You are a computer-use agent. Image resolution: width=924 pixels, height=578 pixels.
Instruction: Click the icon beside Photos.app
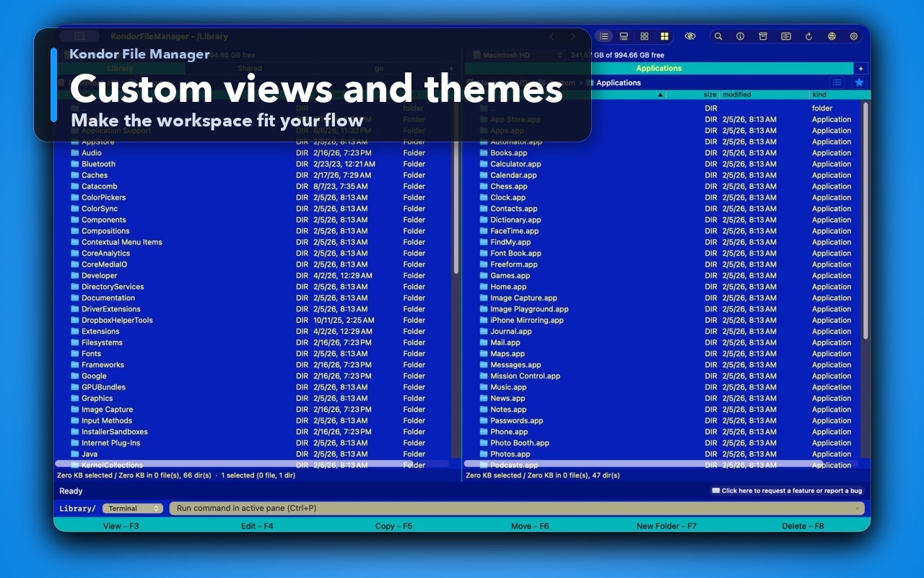484,454
